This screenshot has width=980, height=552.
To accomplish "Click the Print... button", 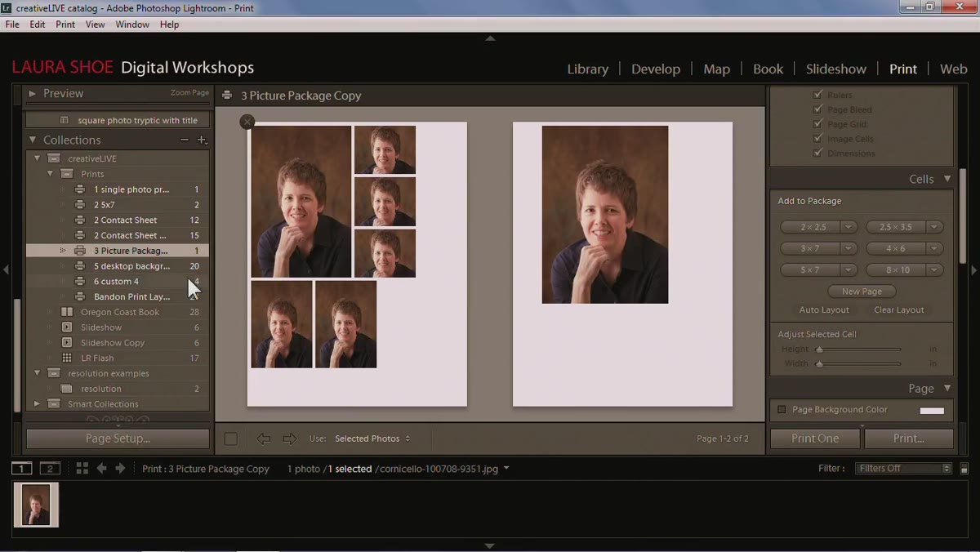I will (909, 438).
